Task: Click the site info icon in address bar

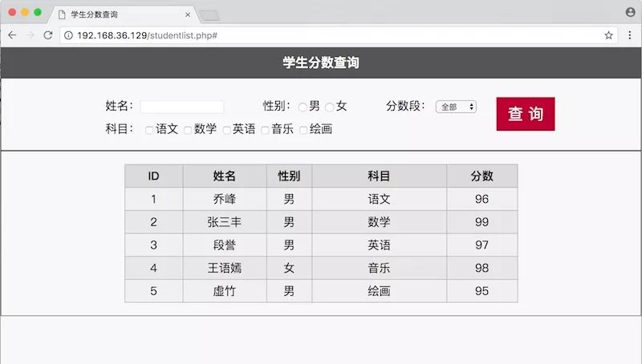Action: coord(68,35)
